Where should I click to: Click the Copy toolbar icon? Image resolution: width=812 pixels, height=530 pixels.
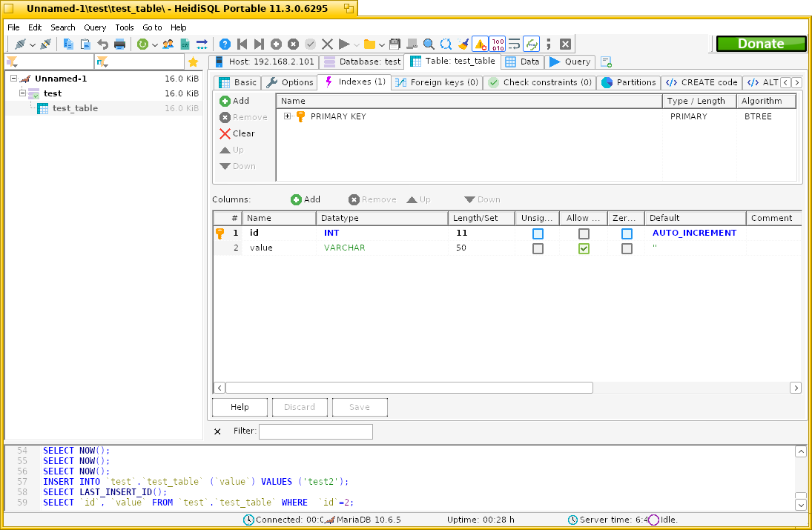coord(67,44)
